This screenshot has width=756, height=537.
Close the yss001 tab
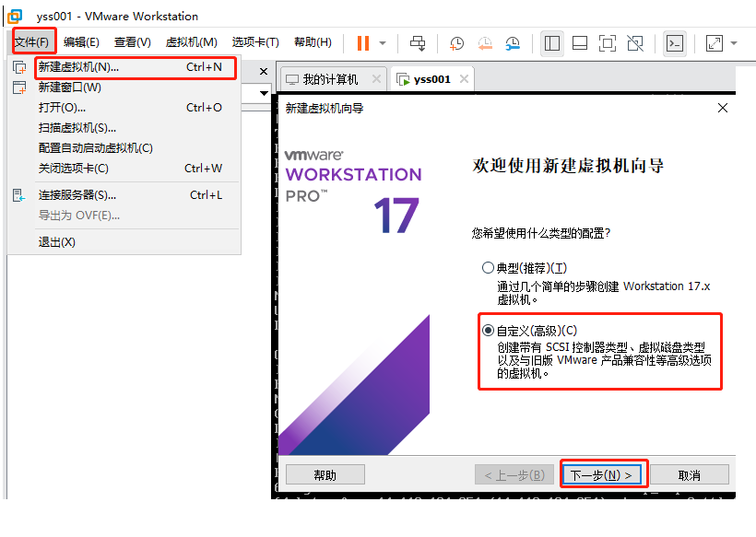tap(464, 79)
